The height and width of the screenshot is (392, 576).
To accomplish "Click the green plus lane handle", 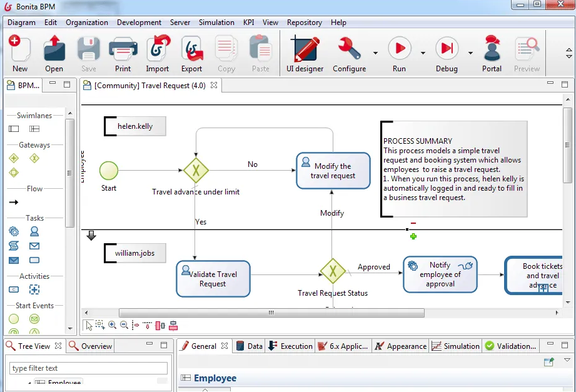I will (413, 236).
